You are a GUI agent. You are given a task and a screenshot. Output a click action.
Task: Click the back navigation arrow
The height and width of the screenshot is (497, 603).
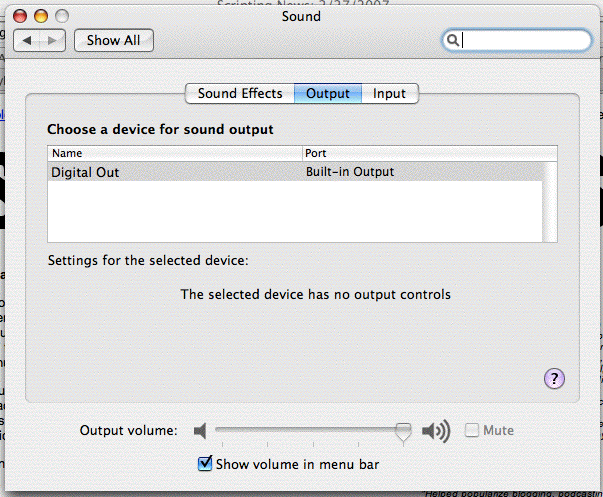coord(28,41)
